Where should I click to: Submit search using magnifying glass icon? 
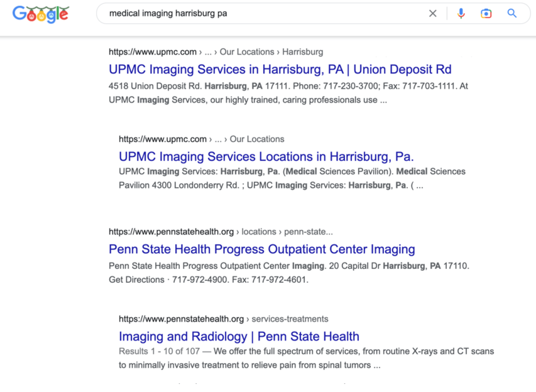click(x=512, y=13)
